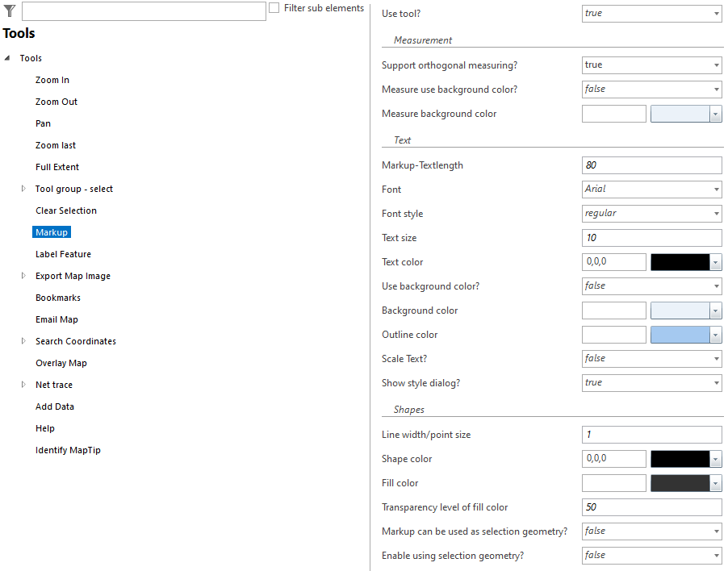The image size is (728, 571).
Task: Enable the Filter sub elements checkbox
Action: [x=274, y=8]
